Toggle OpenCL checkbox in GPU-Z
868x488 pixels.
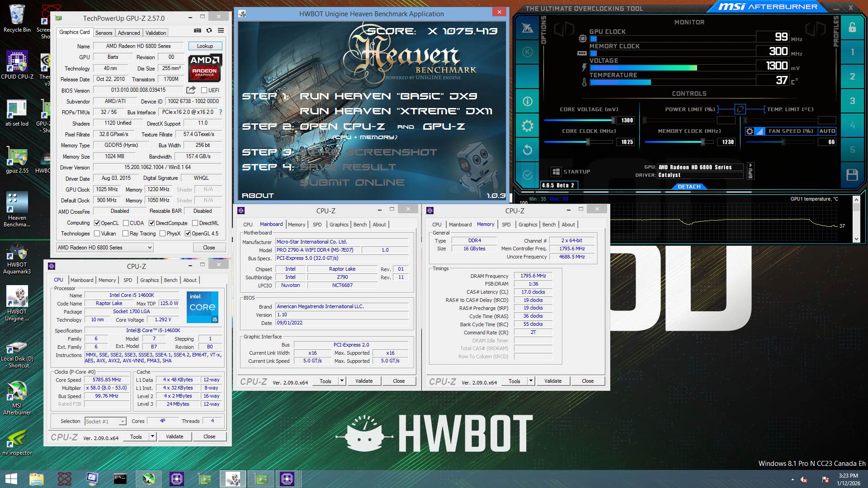point(97,223)
